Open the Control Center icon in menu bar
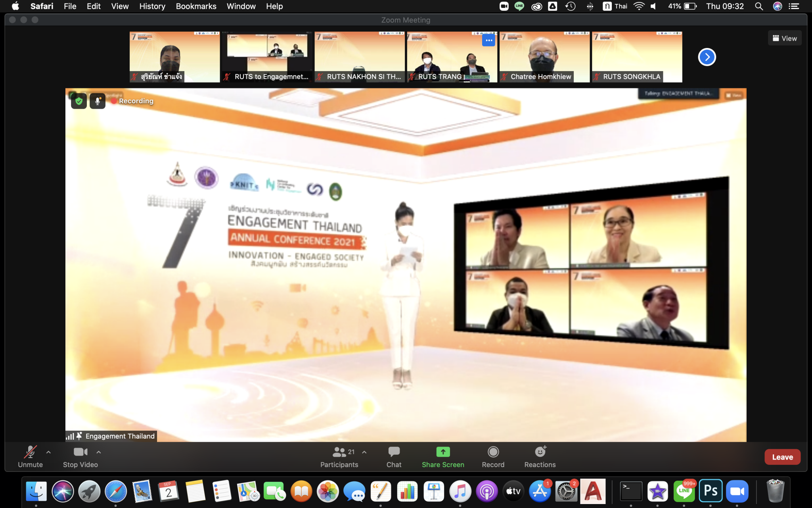 794,6
